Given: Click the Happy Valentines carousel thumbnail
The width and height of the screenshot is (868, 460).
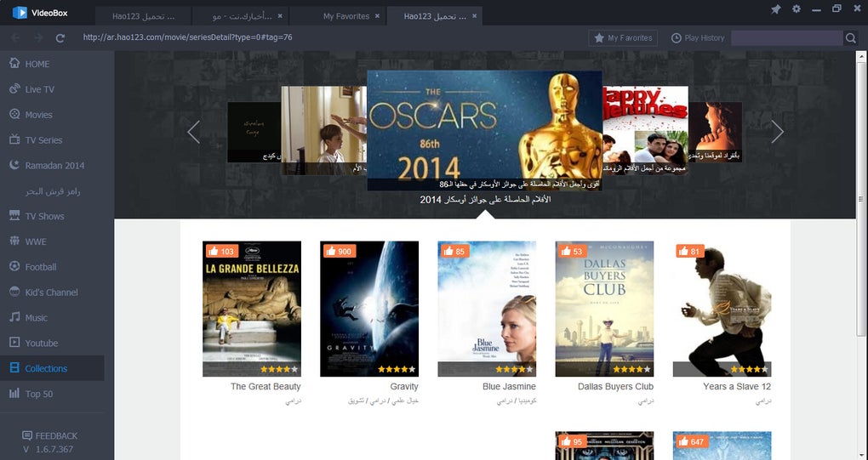Looking at the screenshot, I should 645,130.
